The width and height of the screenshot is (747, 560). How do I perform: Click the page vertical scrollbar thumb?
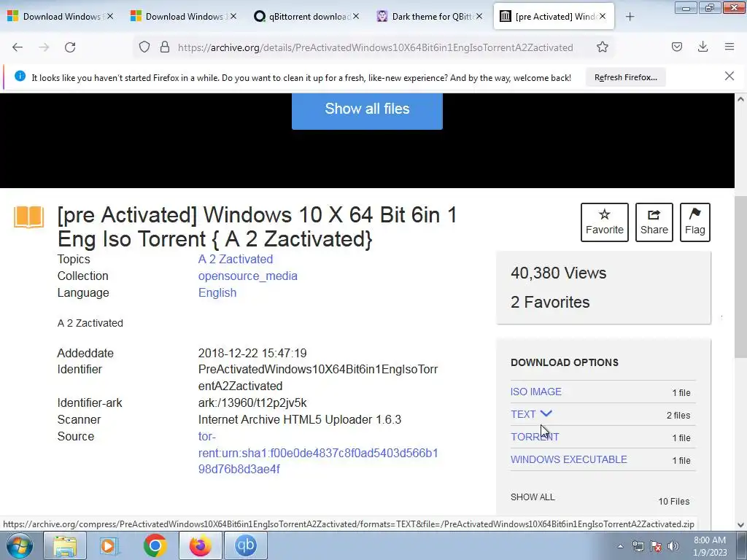click(740, 276)
